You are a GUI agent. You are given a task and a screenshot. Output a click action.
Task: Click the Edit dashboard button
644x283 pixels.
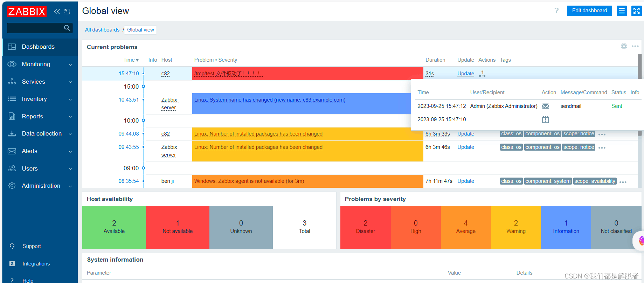[x=589, y=11]
